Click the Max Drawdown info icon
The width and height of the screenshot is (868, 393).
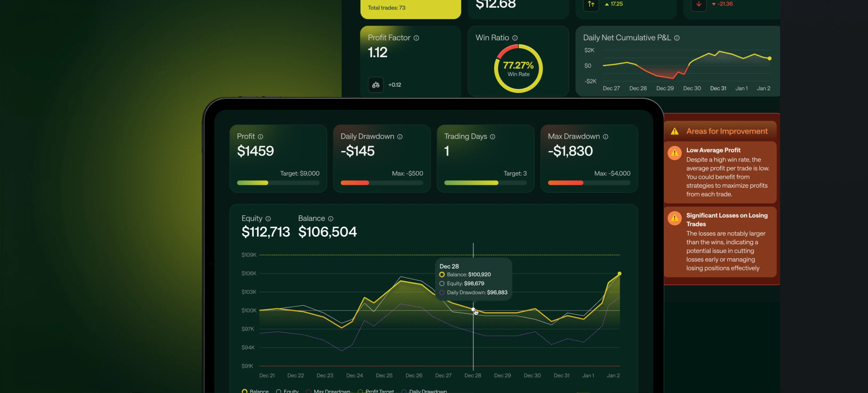[x=605, y=137]
